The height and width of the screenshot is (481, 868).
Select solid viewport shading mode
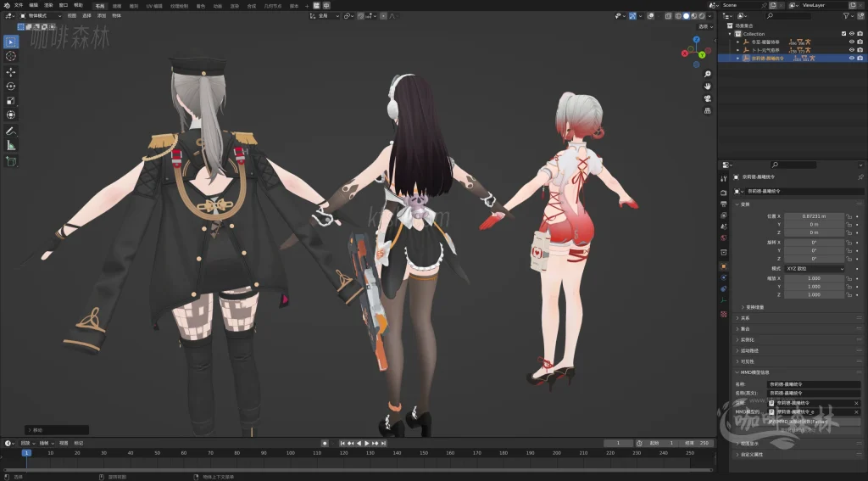pos(687,16)
